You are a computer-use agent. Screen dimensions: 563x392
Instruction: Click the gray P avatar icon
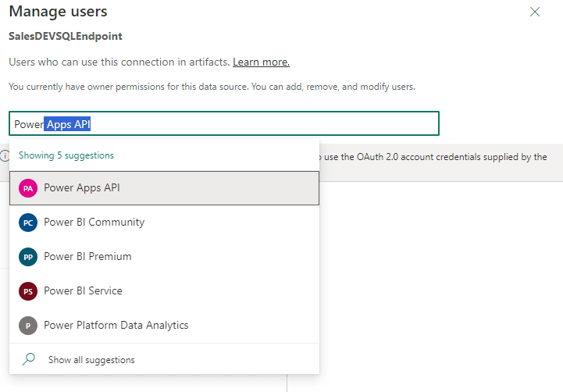click(x=28, y=326)
